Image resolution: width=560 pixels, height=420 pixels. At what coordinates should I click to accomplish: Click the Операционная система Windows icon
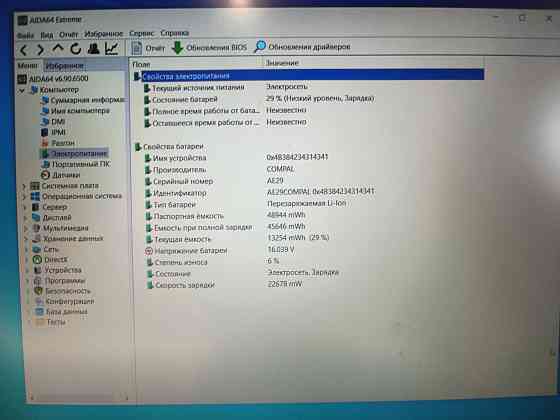tap(35, 196)
